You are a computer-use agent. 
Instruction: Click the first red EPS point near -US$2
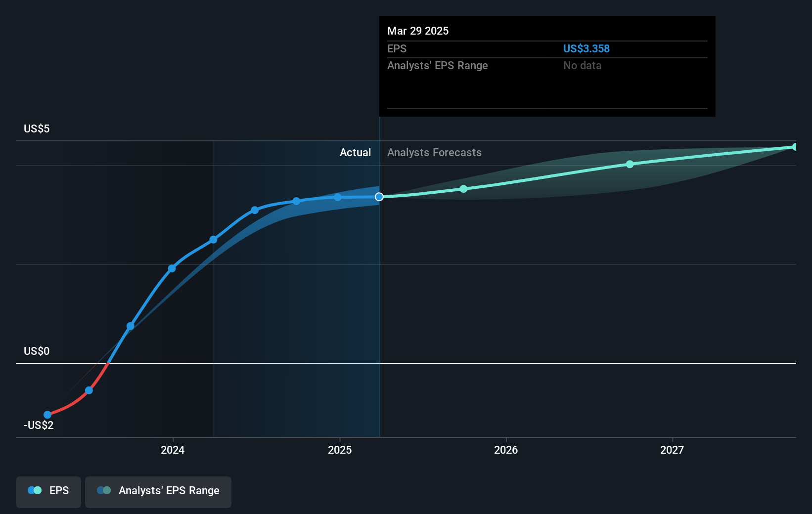point(47,415)
